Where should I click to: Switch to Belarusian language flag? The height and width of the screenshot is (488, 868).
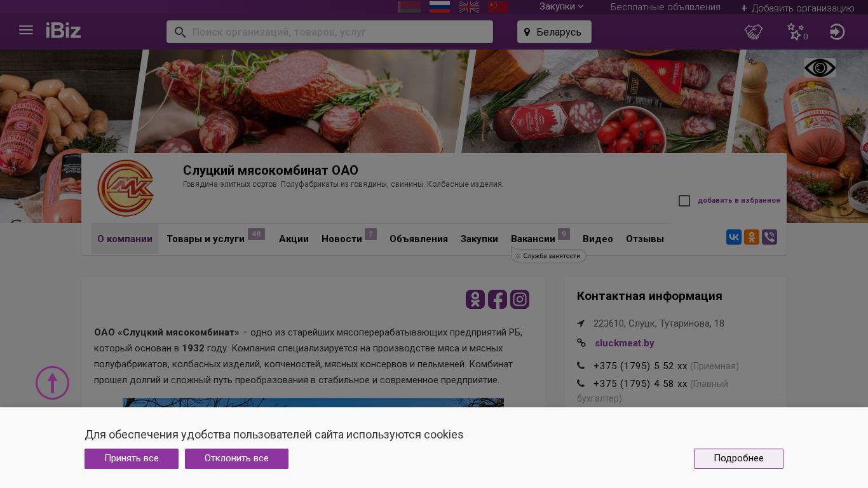409,7
